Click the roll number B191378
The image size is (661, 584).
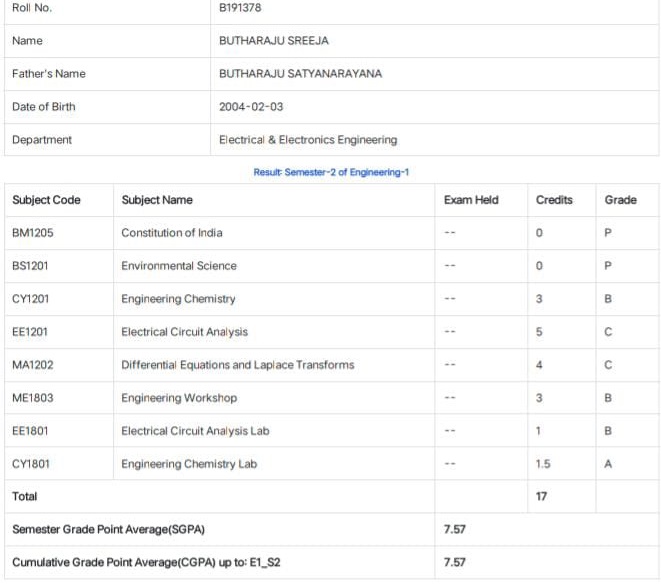point(240,8)
